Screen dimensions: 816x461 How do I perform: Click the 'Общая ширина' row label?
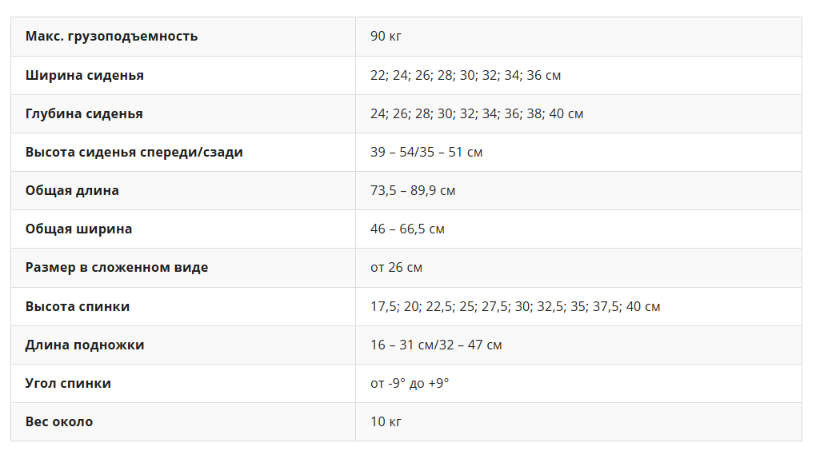click(x=79, y=229)
